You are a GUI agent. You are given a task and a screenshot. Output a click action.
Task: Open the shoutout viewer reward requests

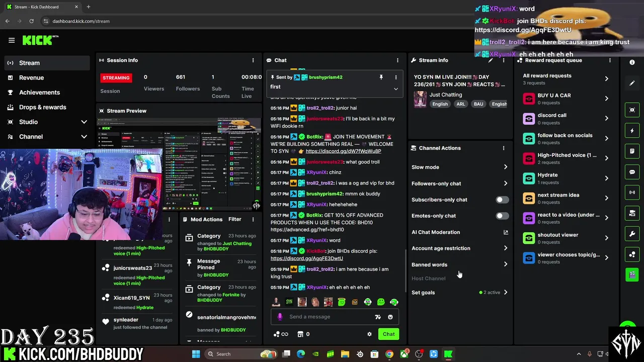tap(567, 238)
